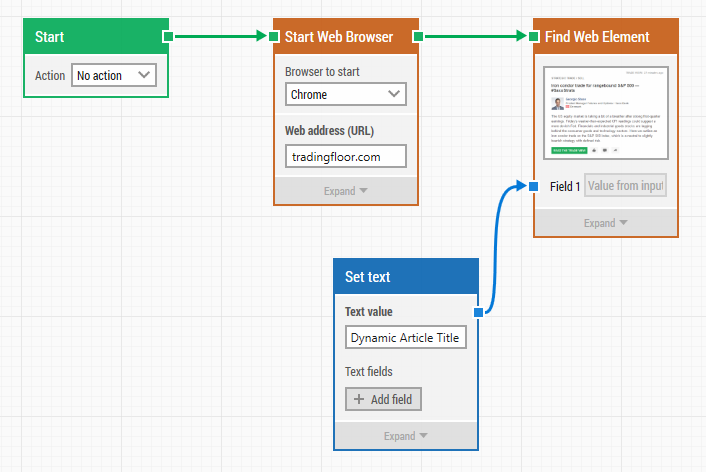The image size is (706, 472).
Task: Click Start Web Browser's left input connector
Action: (273, 36)
